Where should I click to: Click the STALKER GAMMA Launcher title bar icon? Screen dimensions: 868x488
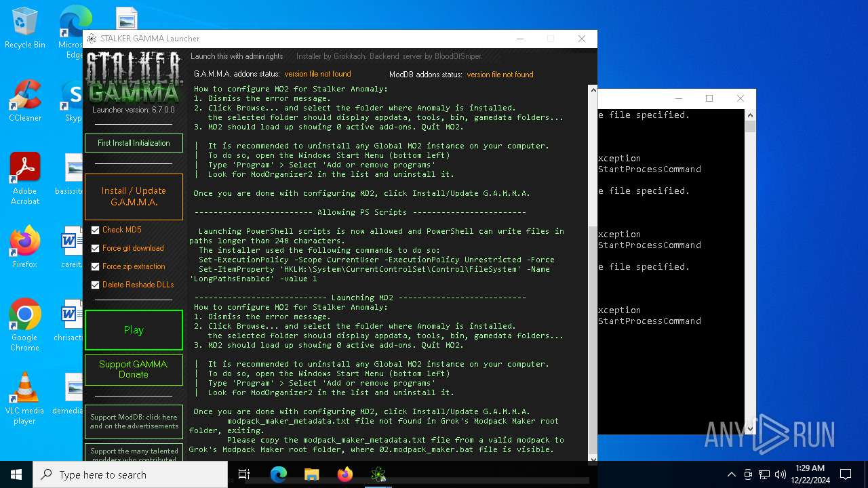pos(92,39)
